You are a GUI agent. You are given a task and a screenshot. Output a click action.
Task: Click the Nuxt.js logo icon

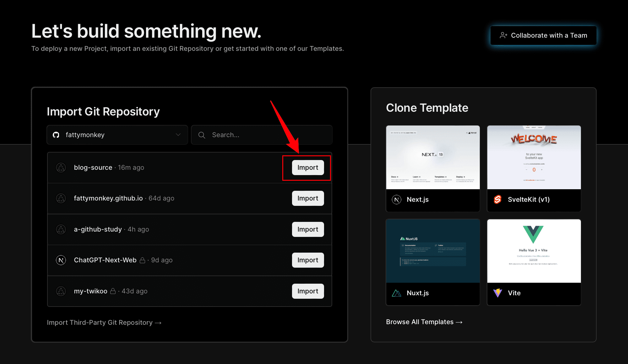[397, 293]
